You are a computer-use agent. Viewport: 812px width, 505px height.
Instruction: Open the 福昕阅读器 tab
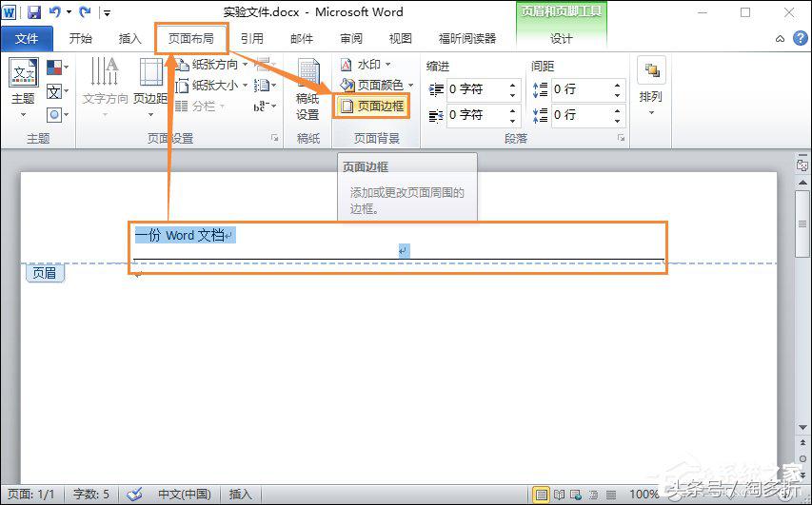(x=467, y=39)
